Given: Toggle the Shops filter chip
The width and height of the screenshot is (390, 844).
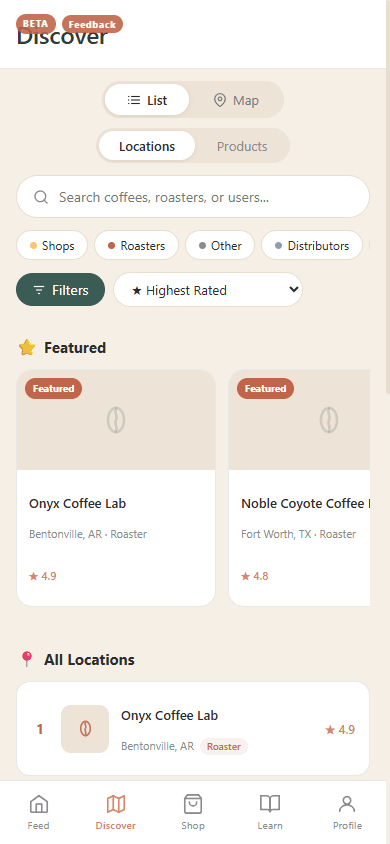Looking at the screenshot, I should tap(52, 245).
